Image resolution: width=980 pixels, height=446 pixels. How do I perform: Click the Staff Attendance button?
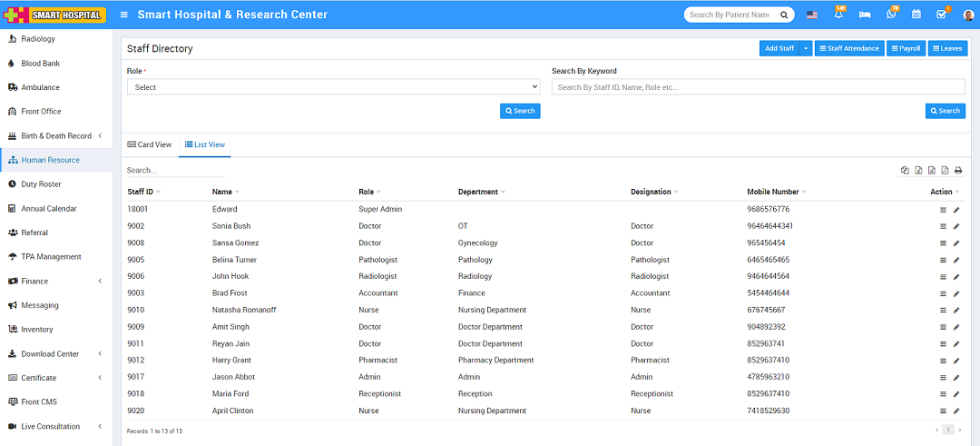849,48
